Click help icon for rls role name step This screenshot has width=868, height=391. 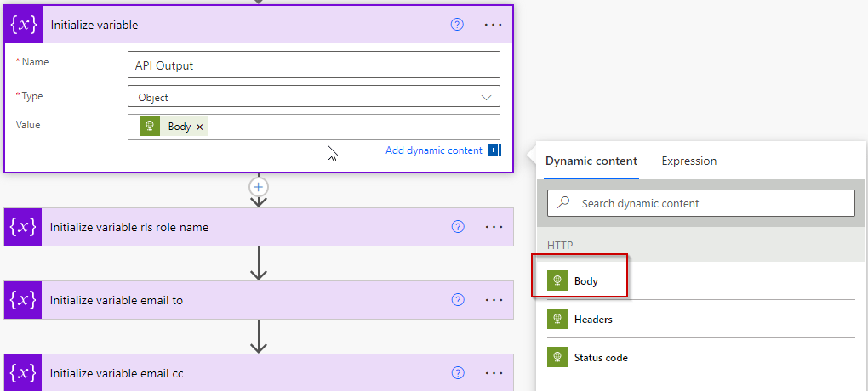[458, 227]
